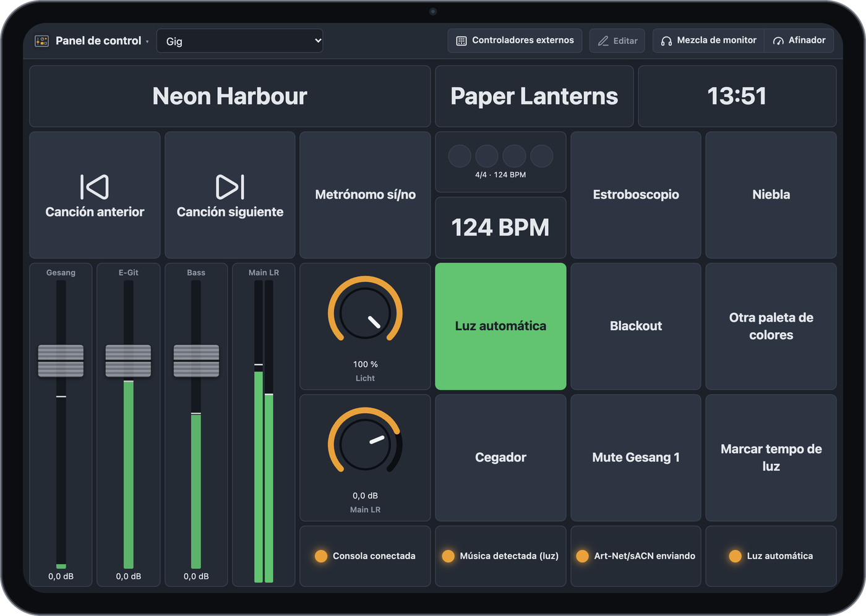Click the Neon Harbour current song title
Viewport: 866px width, 616px height.
click(230, 96)
